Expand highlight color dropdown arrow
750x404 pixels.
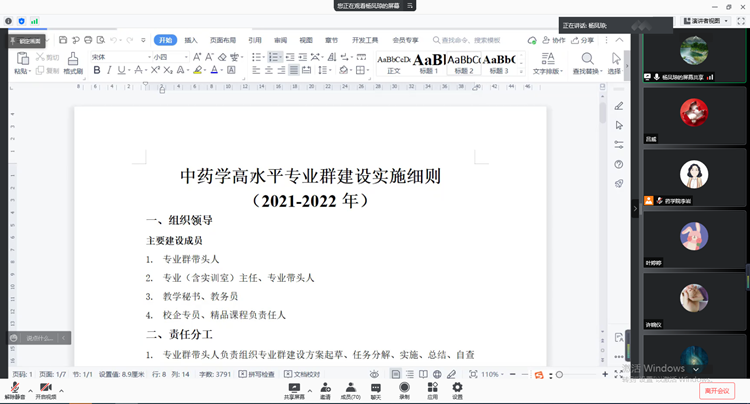(x=205, y=71)
